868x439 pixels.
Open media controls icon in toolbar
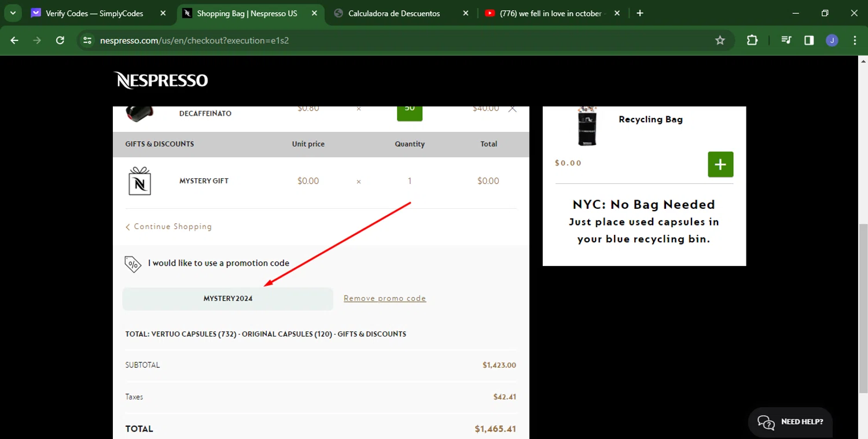click(786, 40)
